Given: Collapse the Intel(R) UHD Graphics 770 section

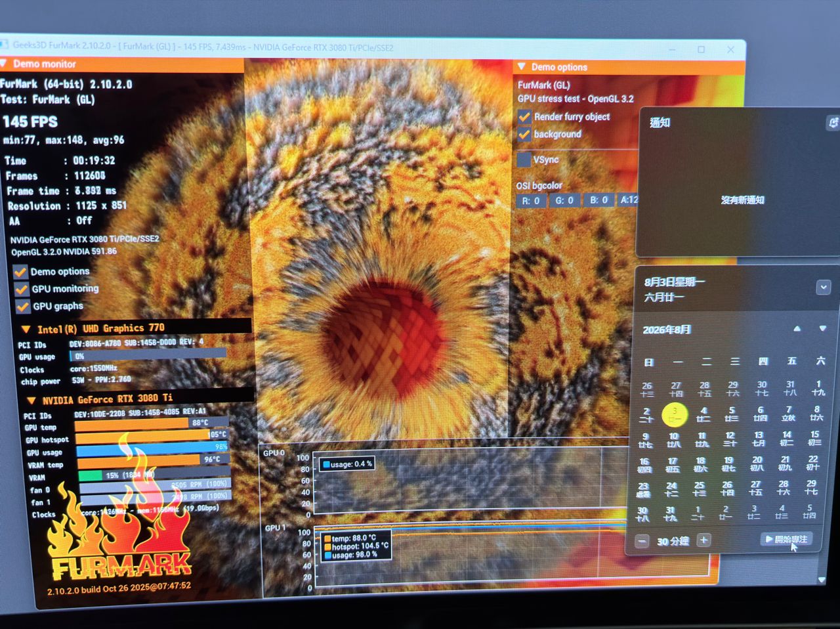Looking at the screenshot, I should [x=26, y=329].
